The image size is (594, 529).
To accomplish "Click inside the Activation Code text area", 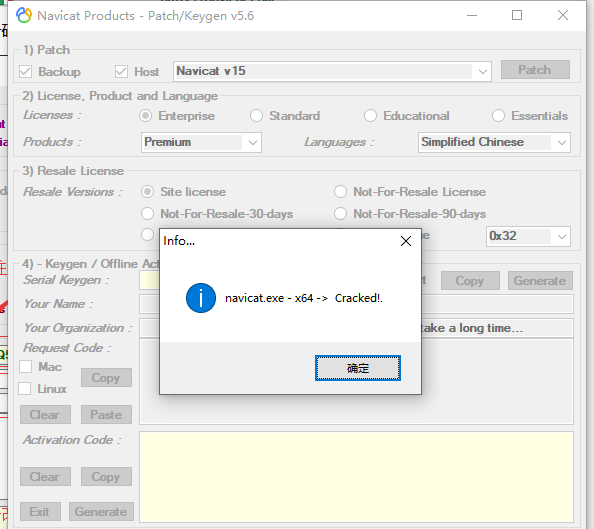I will (x=356, y=477).
